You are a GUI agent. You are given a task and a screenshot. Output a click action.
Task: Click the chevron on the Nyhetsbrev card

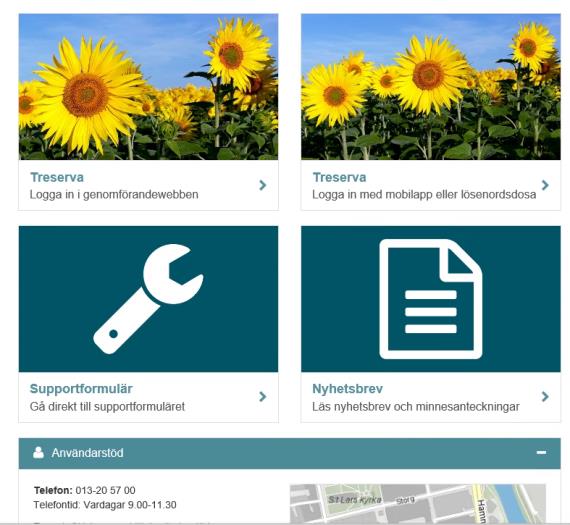click(x=545, y=396)
